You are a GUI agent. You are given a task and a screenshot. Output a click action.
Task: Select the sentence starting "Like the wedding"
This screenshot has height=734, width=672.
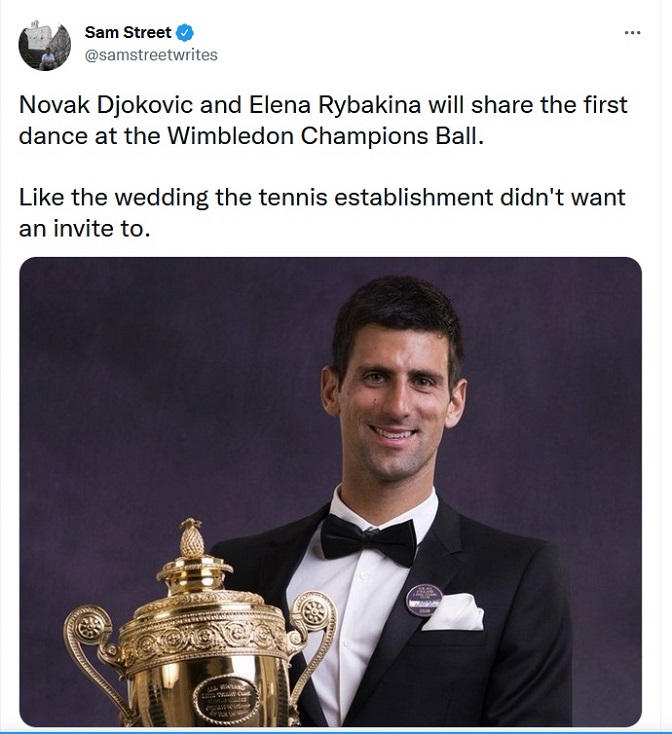[321, 196]
